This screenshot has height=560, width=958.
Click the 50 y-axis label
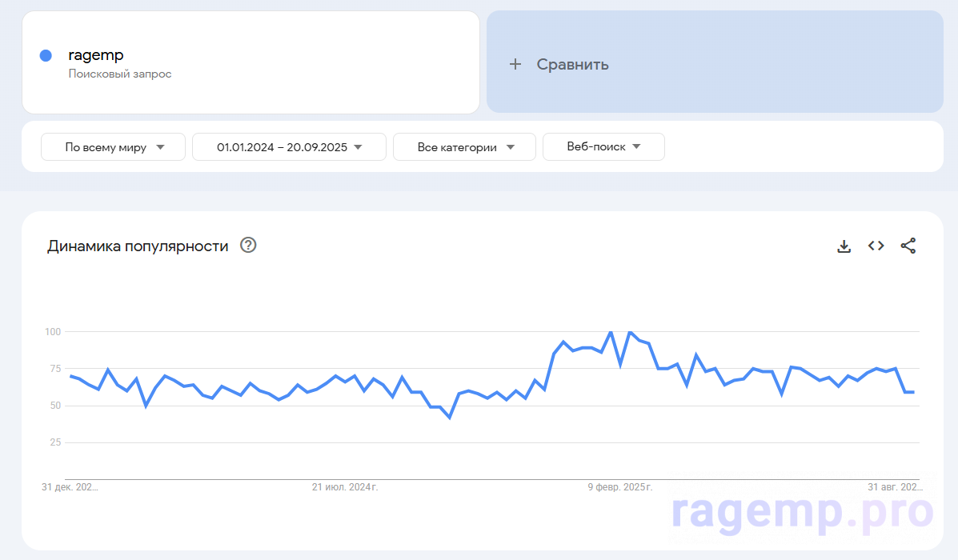55,406
